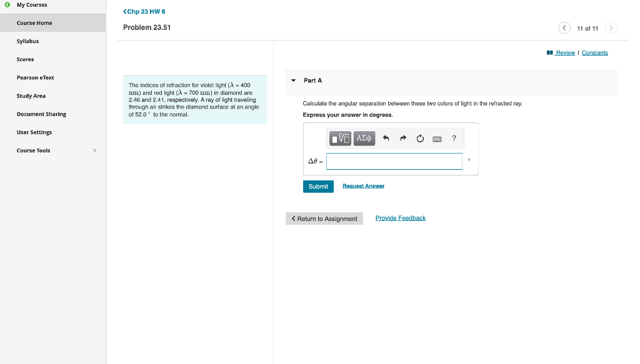The height and width of the screenshot is (364, 640).
Task: Click the Δθ answer input field
Action: [x=394, y=161]
